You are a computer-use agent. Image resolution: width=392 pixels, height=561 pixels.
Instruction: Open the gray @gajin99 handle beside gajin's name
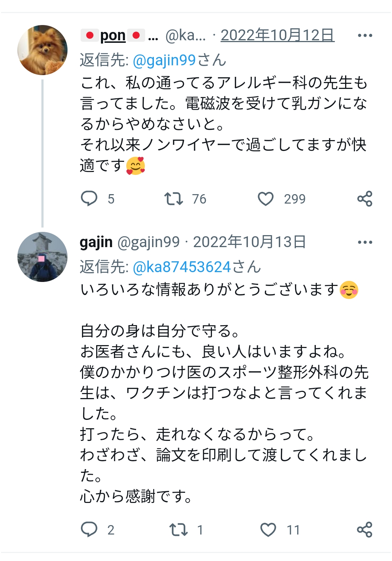tap(148, 242)
